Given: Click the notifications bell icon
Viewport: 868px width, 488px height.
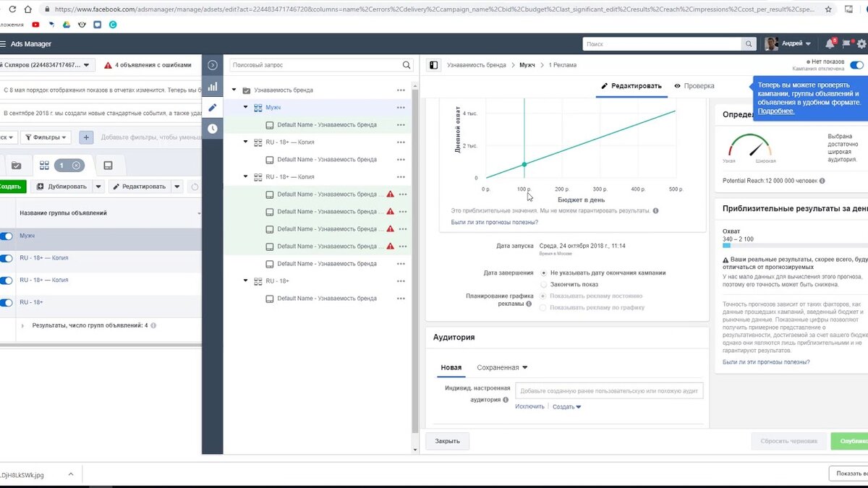Looking at the screenshot, I should [x=830, y=44].
